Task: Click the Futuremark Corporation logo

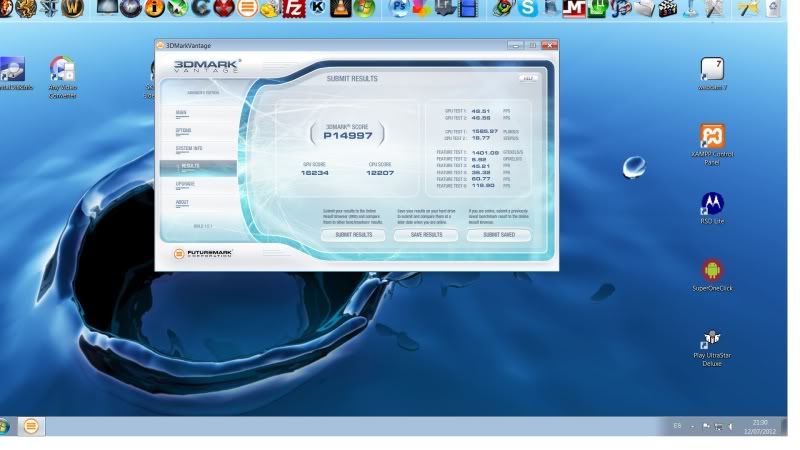Action: [x=204, y=253]
